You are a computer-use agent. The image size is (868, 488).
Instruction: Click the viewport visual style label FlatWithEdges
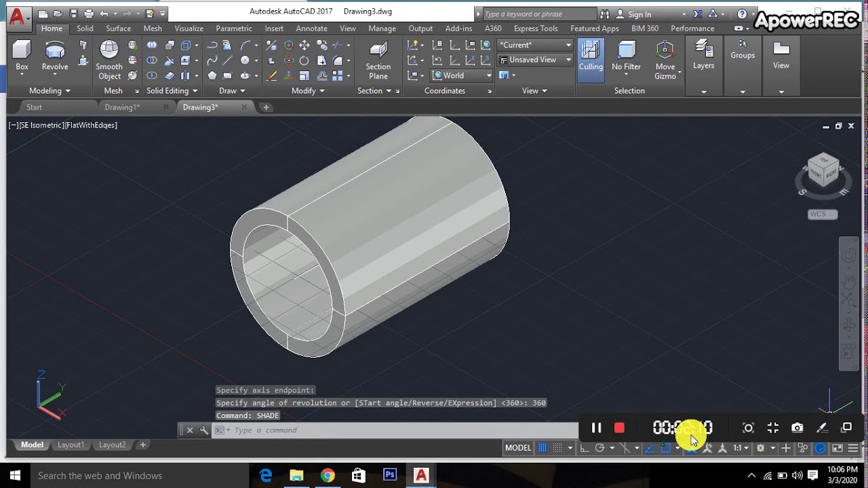click(91, 125)
